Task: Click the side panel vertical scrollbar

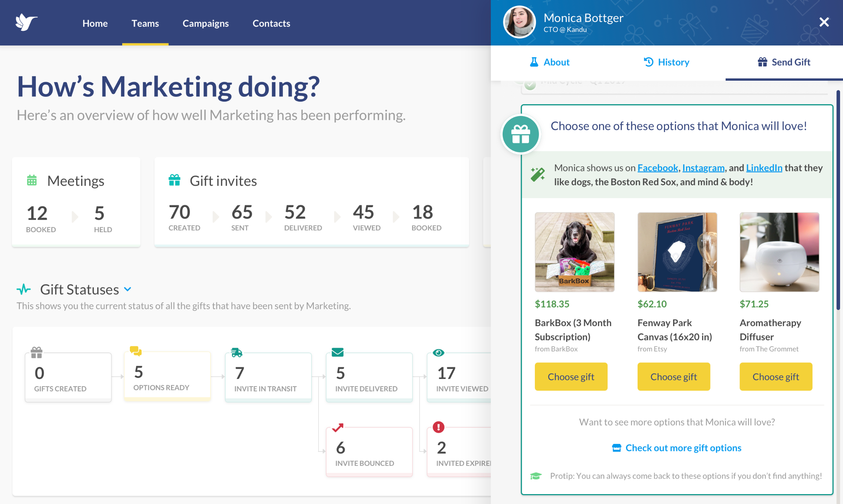Action: (x=838, y=200)
